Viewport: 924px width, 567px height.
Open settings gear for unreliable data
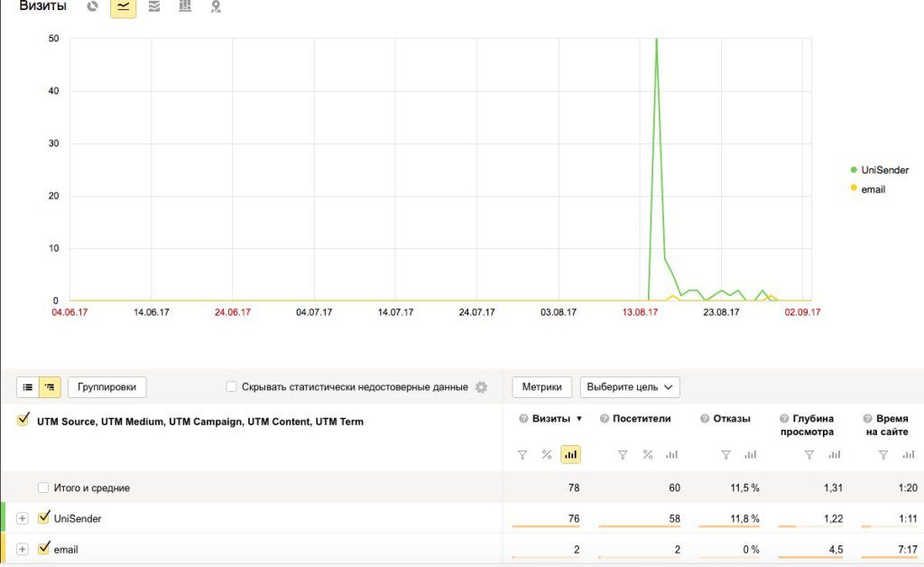click(481, 387)
